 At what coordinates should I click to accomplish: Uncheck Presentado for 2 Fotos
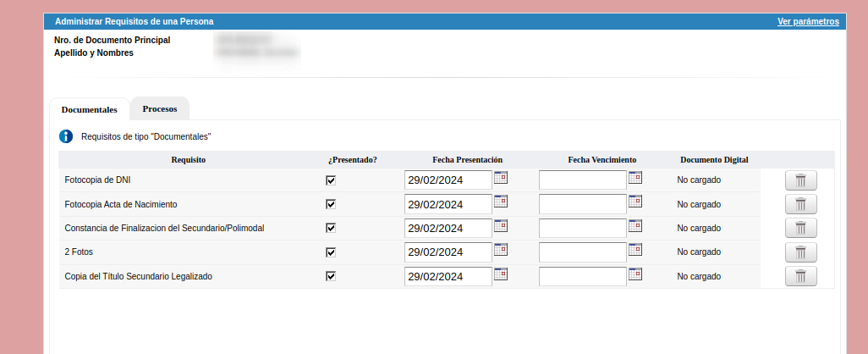pos(331,252)
